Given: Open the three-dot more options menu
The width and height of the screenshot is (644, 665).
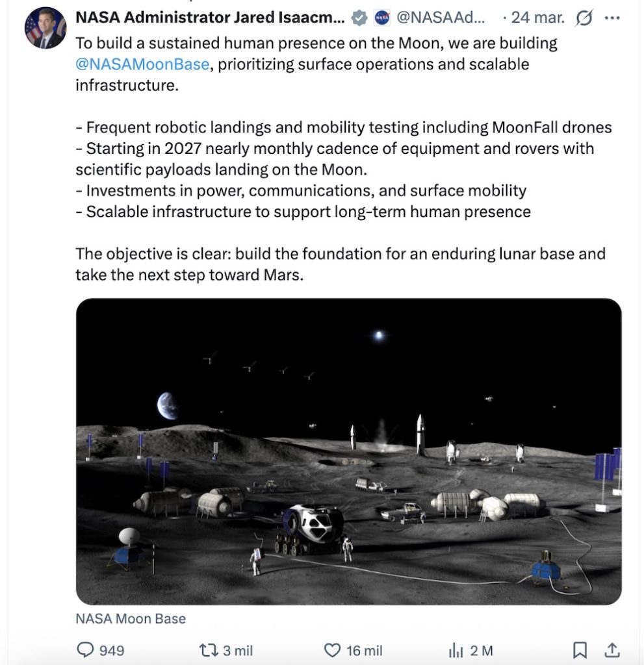Looking at the screenshot, I should pos(612,18).
